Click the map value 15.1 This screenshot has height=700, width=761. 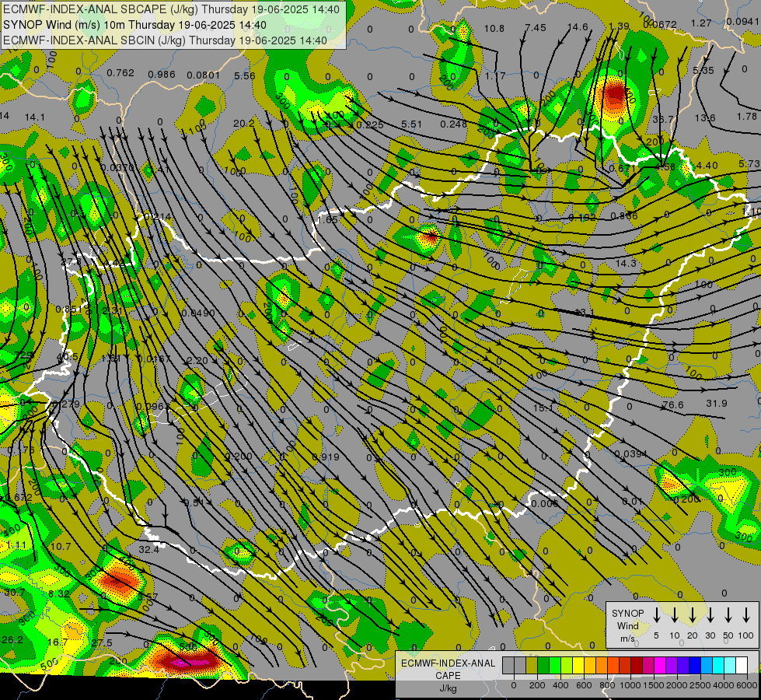[x=543, y=408]
